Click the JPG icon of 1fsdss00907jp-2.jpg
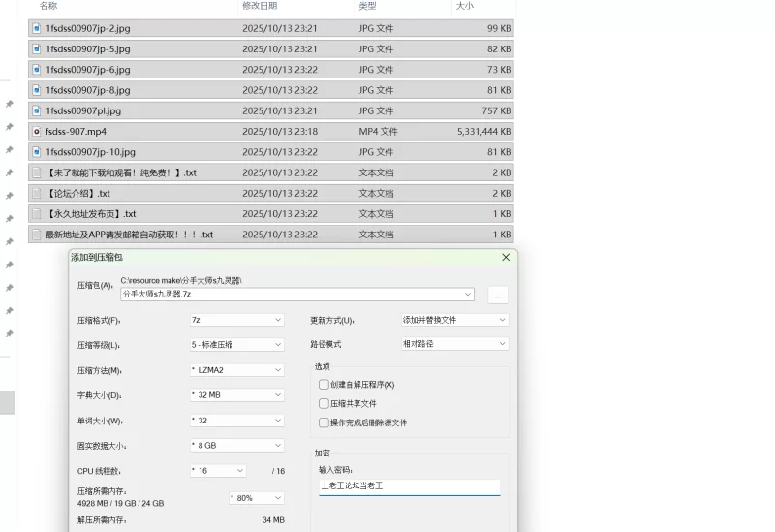 (x=37, y=28)
